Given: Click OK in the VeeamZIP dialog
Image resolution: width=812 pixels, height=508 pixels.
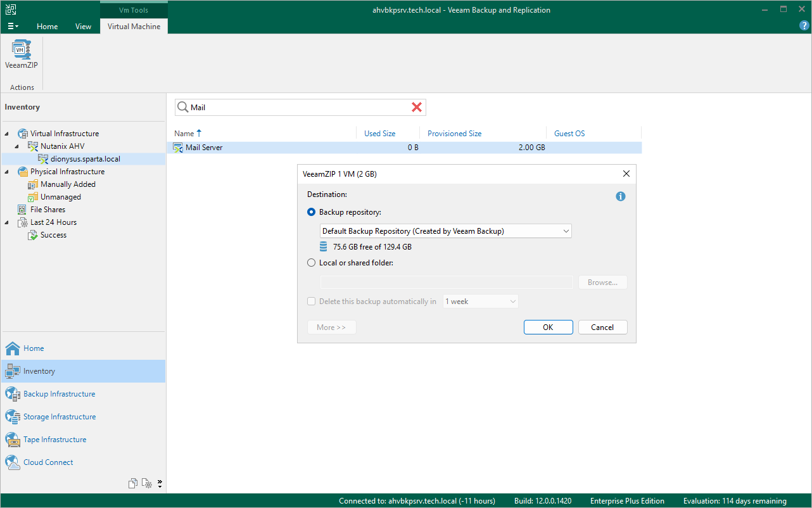Looking at the screenshot, I should [549, 327].
